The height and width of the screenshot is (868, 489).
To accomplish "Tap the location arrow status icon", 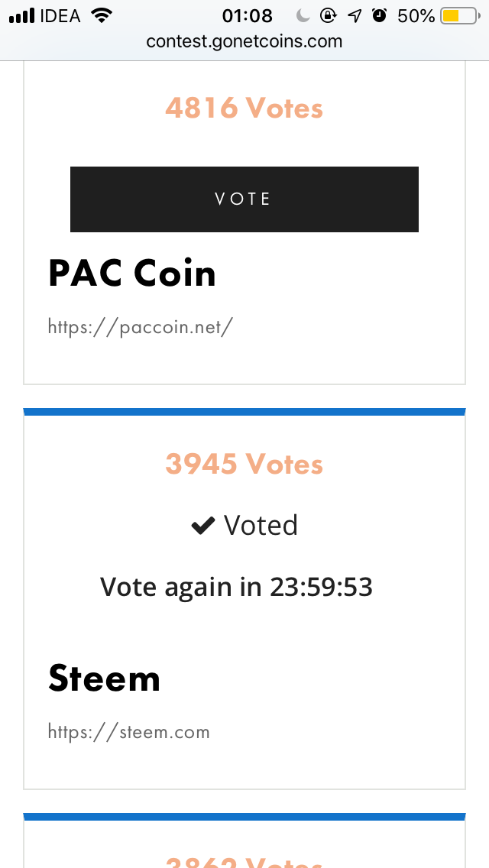I will click(x=355, y=16).
